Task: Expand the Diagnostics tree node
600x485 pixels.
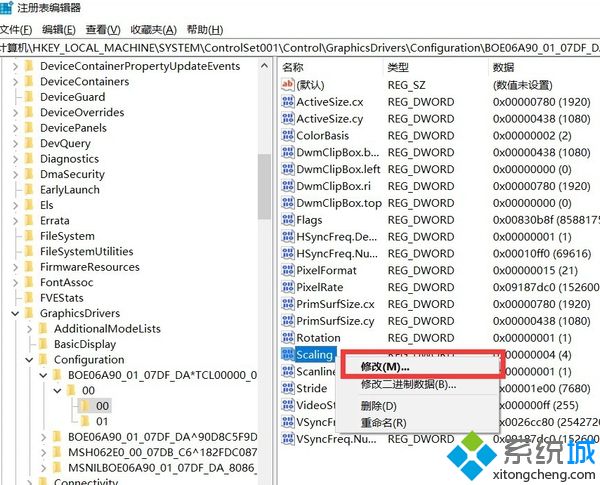Action: [15, 159]
